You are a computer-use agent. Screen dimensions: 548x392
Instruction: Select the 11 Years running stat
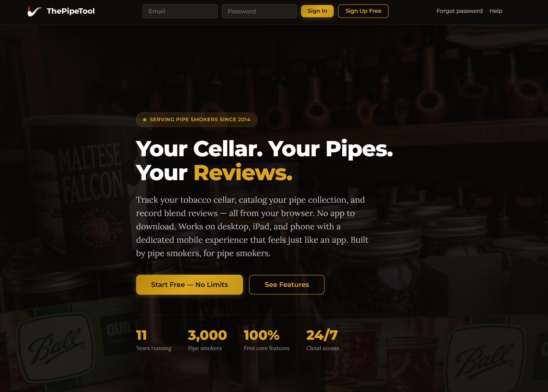click(x=154, y=340)
